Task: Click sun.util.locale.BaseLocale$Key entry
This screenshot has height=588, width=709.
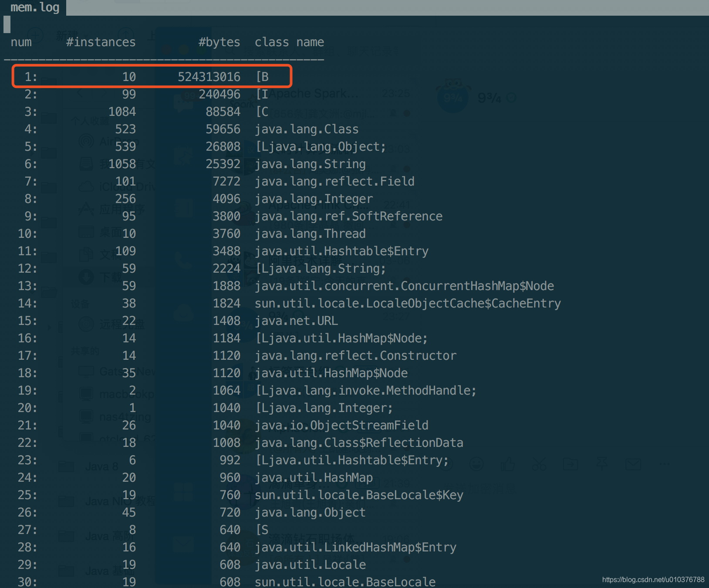Action: [359, 495]
